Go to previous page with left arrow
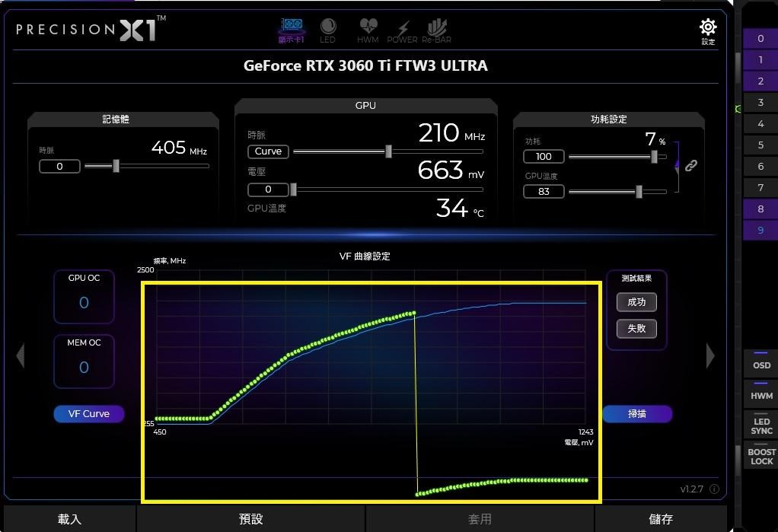This screenshot has width=778, height=532. coord(21,355)
